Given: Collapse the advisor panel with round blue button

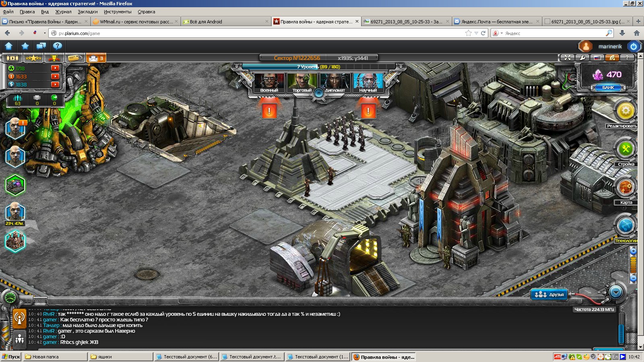Looking at the screenshot, I should [319, 94].
